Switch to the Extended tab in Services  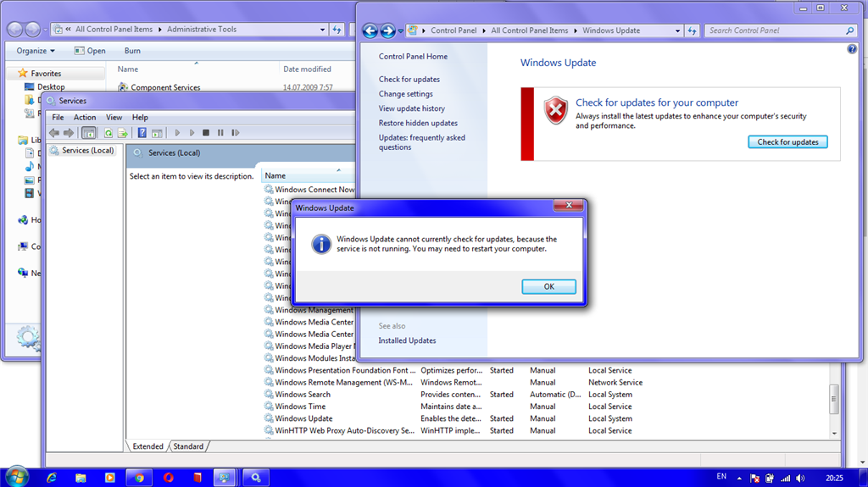tap(147, 446)
